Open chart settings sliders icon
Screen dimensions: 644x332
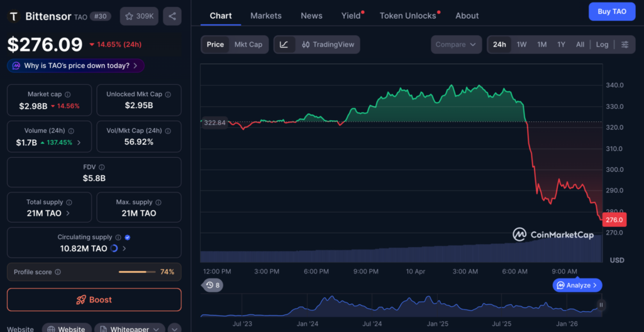[625, 45]
